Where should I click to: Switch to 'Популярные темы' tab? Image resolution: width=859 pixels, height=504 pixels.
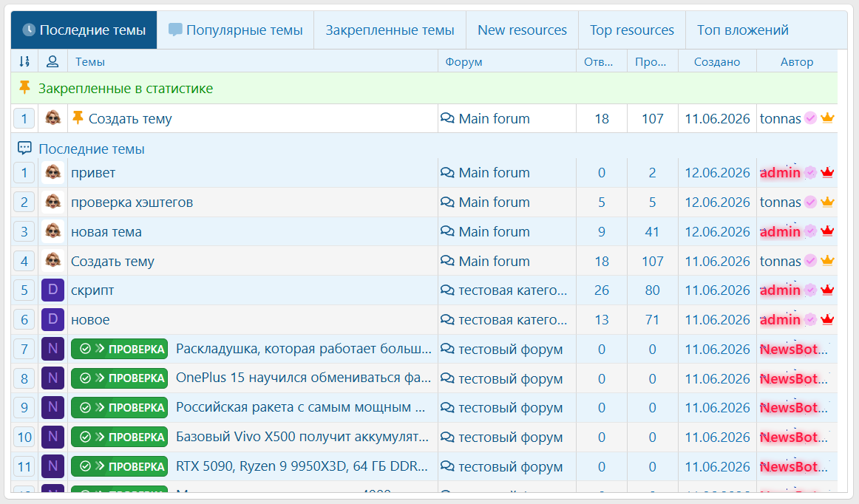click(x=236, y=30)
